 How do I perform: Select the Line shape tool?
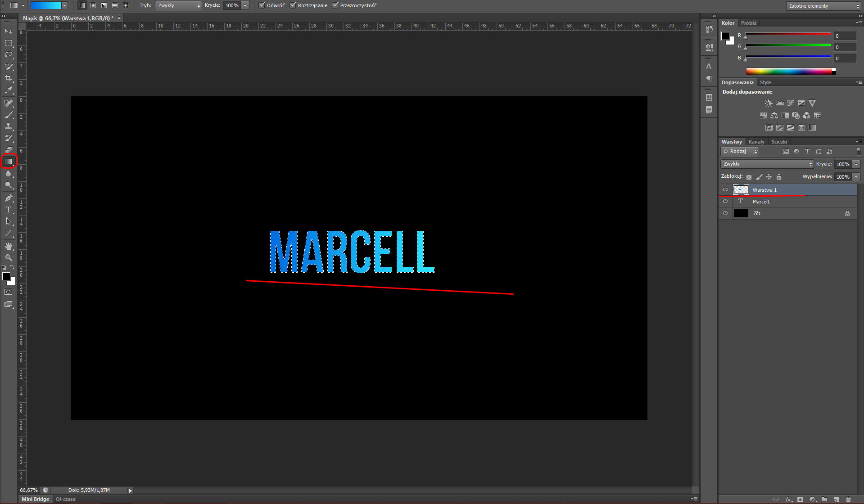[x=9, y=233]
